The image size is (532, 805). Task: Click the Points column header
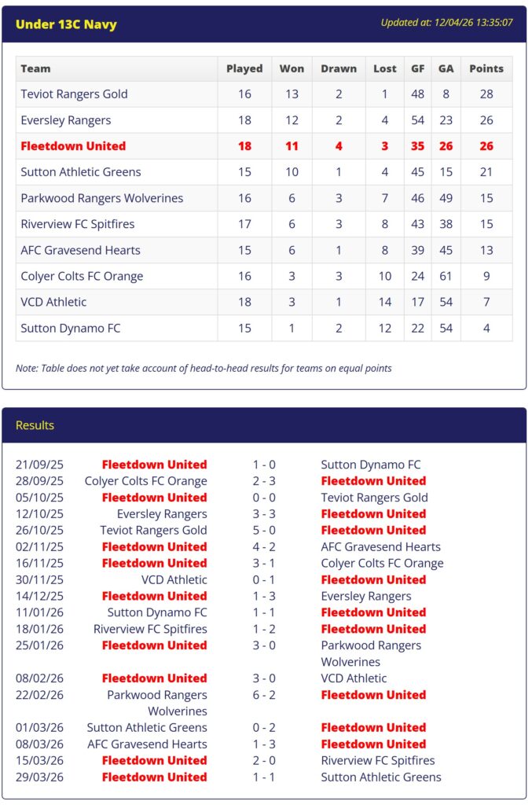[486, 68]
